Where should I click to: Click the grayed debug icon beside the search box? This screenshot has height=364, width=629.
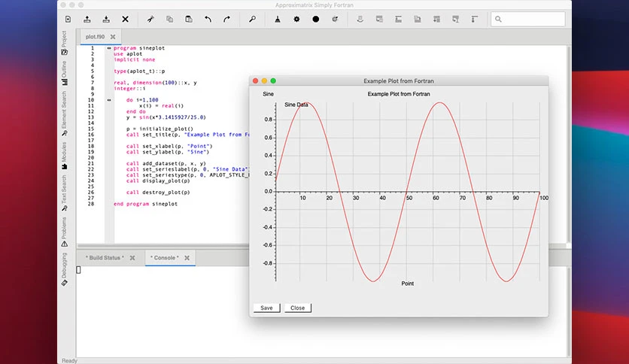pyautogui.click(x=475, y=20)
